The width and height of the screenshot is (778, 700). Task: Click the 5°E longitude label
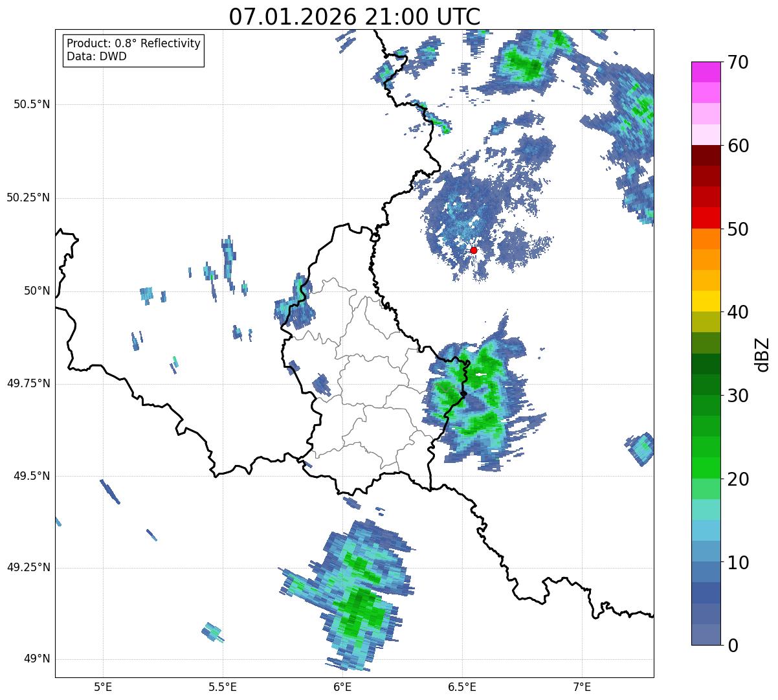pyautogui.click(x=103, y=687)
